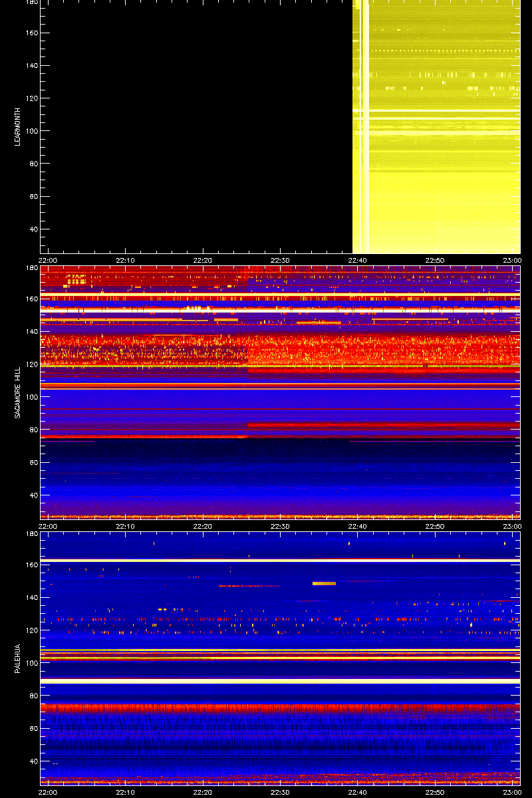Screen dimensions: 532x798
Task: Click 23:00 under the Sagamore Hill panel
Action: (512, 526)
